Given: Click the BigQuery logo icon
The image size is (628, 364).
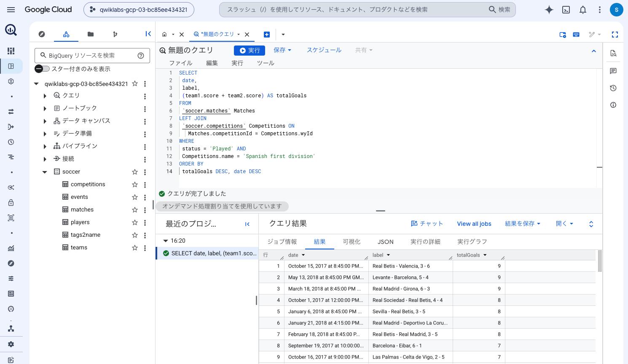Looking at the screenshot, I should (11, 30).
